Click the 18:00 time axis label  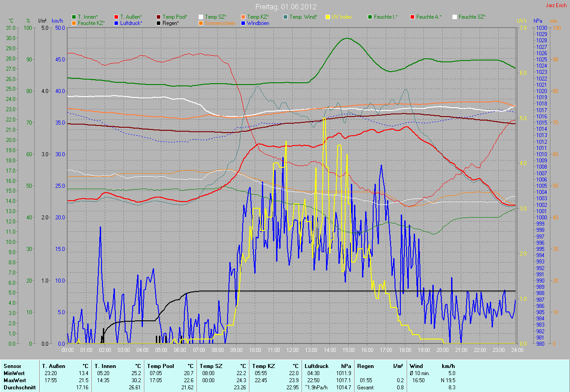tap(405, 350)
